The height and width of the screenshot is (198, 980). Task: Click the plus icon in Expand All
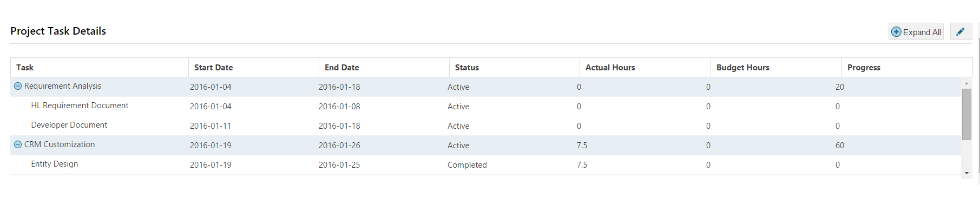(896, 32)
